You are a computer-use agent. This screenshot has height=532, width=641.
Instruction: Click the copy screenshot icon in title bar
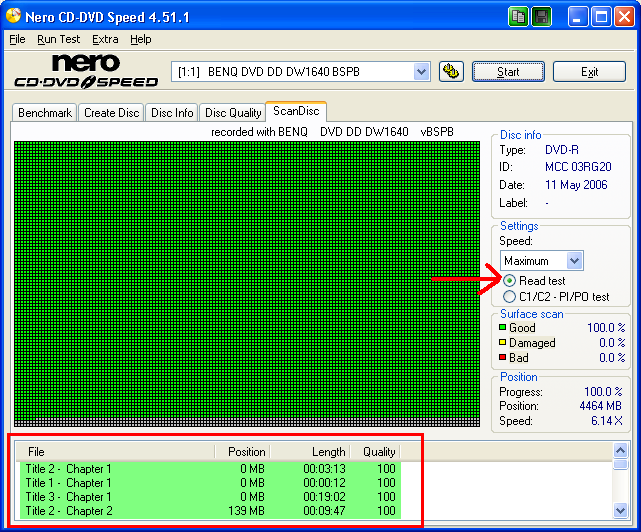click(x=518, y=17)
